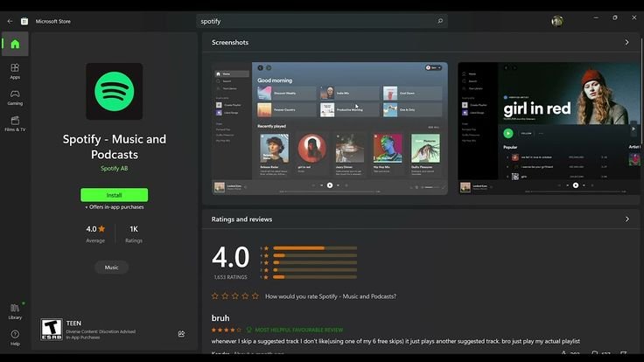Click the search magnifier icon

click(440, 21)
